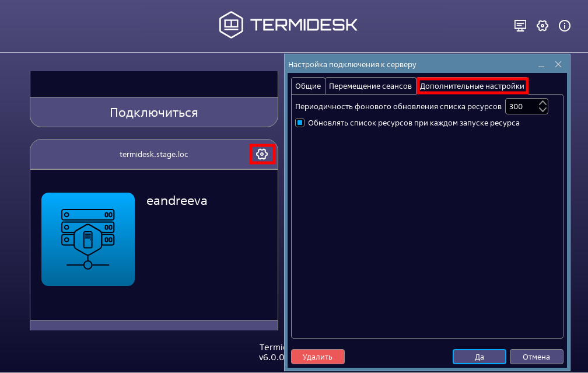Viewport: 588px width, 373px height.
Task: Click the eandreeva user name text
Action: point(177,201)
